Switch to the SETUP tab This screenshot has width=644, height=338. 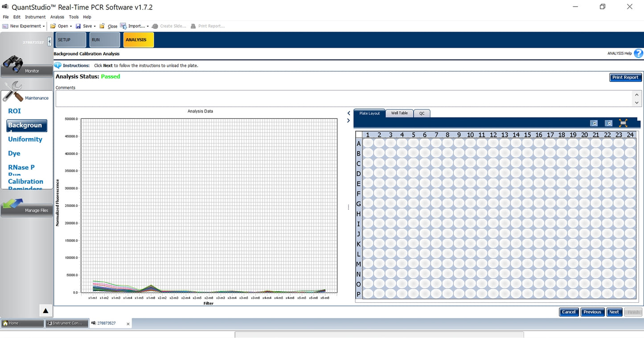[70, 40]
